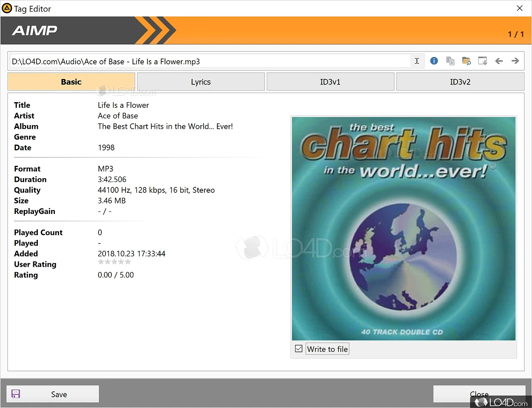
Task: Click the Save button
Action: tap(53, 394)
